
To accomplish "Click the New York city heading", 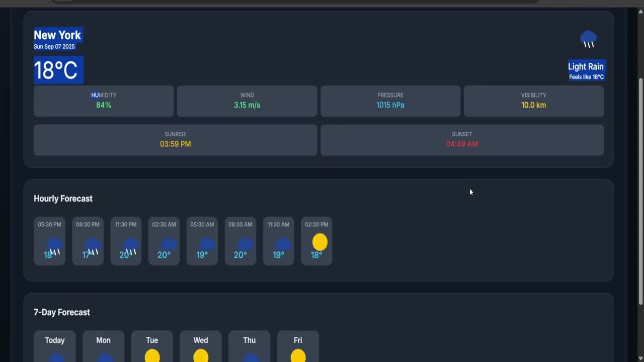I will pos(57,35).
